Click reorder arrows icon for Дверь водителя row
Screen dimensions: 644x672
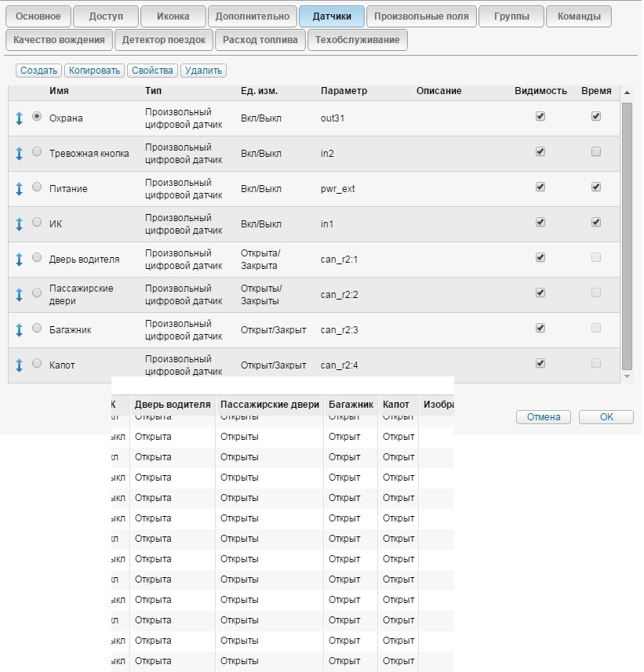(x=20, y=260)
